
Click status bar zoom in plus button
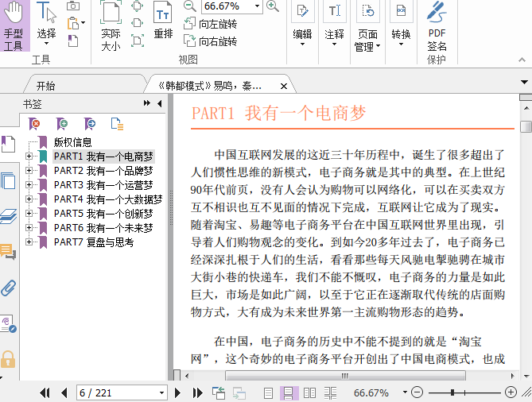click(511, 392)
